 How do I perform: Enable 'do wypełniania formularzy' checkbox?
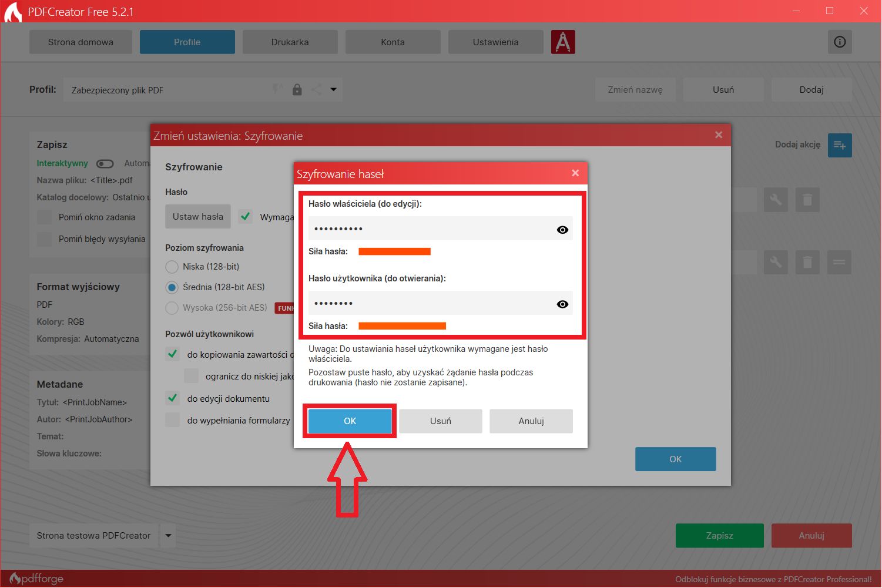pos(172,420)
